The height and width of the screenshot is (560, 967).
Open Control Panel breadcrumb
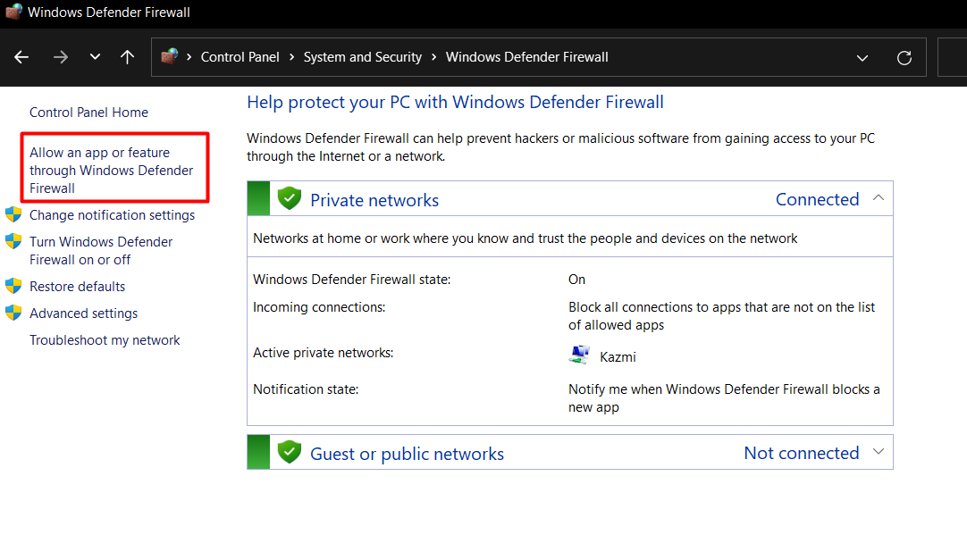coord(240,57)
